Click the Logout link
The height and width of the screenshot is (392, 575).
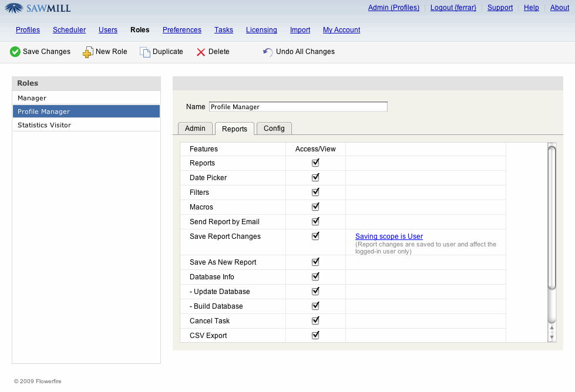[453, 8]
